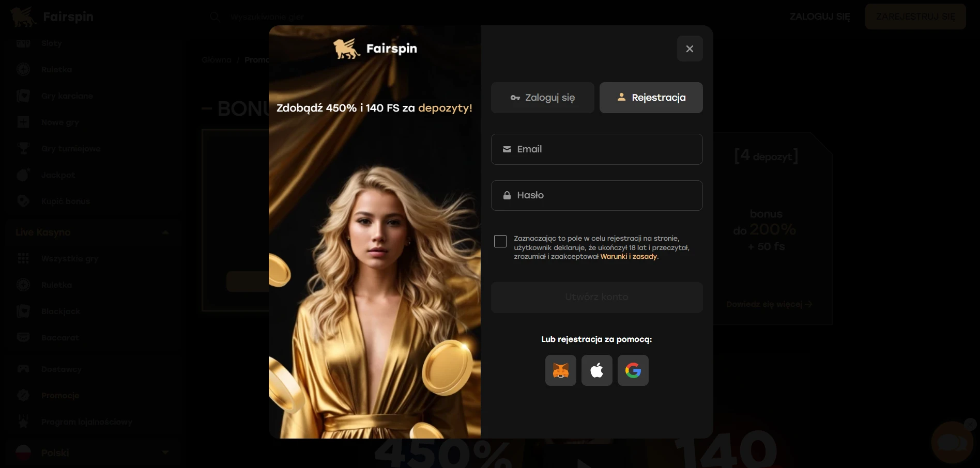980x468 pixels.
Task: Open Wszystkie gry under Live Kasyno
Action: 70,259
